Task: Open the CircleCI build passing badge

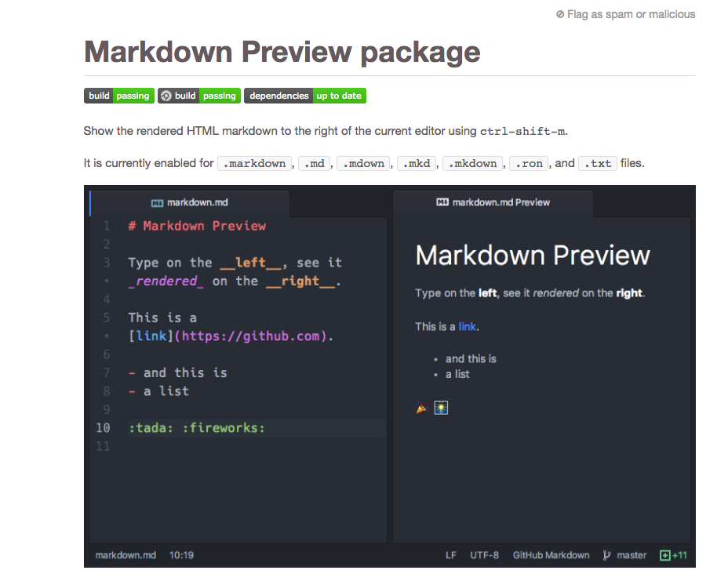Action: coord(199,96)
